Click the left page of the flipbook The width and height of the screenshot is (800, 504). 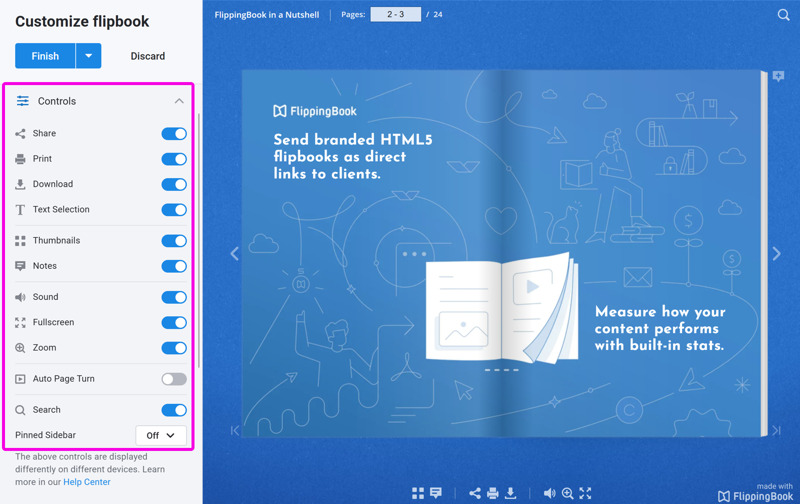(372, 254)
